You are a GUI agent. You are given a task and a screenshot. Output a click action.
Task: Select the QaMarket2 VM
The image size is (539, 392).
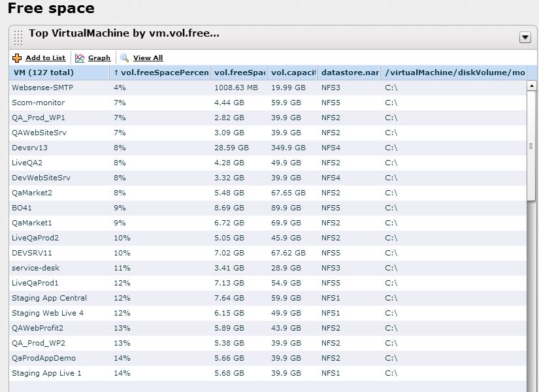coord(32,193)
